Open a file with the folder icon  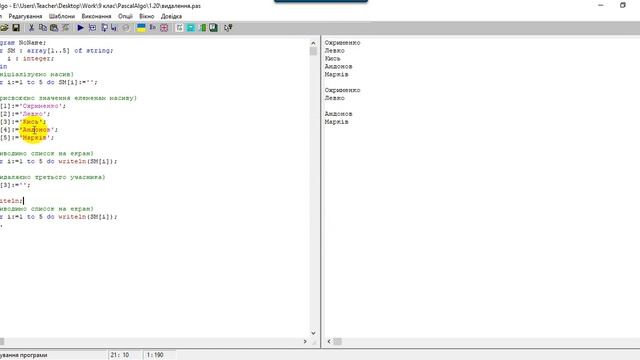4,28
